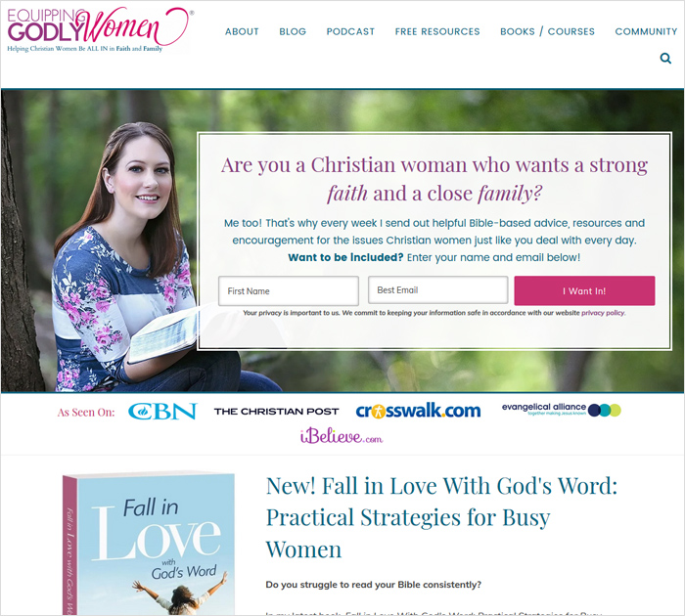Click the Equipping Godly Women logo

click(x=100, y=29)
